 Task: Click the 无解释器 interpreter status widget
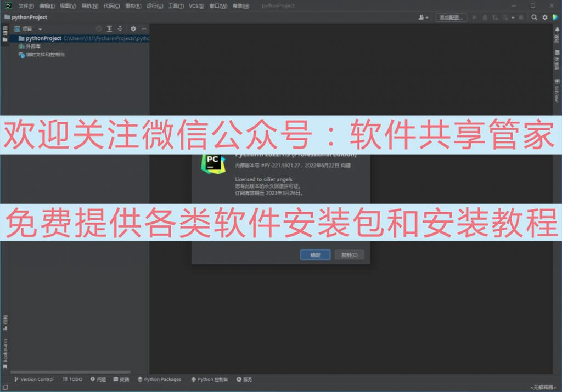click(543, 388)
